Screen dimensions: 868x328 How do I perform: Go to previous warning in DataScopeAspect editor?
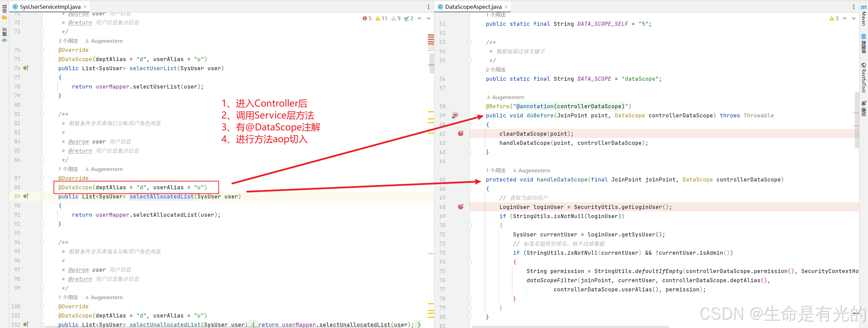click(845, 18)
